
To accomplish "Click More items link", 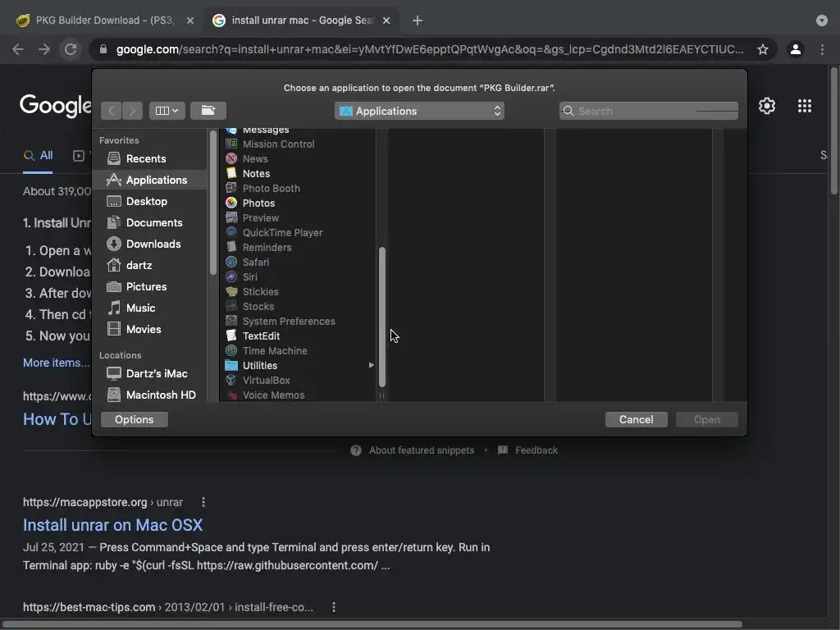I will 56,363.
